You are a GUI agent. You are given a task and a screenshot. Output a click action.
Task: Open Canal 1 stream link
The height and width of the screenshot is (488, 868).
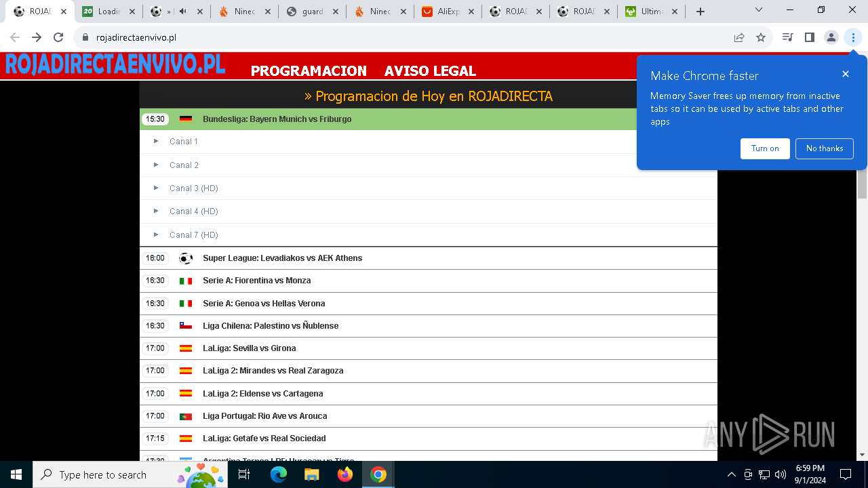(x=184, y=142)
